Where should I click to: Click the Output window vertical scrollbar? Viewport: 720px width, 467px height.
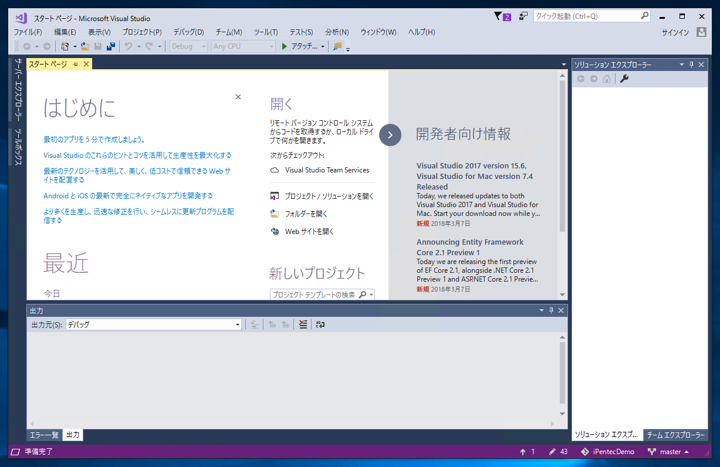tap(562, 375)
